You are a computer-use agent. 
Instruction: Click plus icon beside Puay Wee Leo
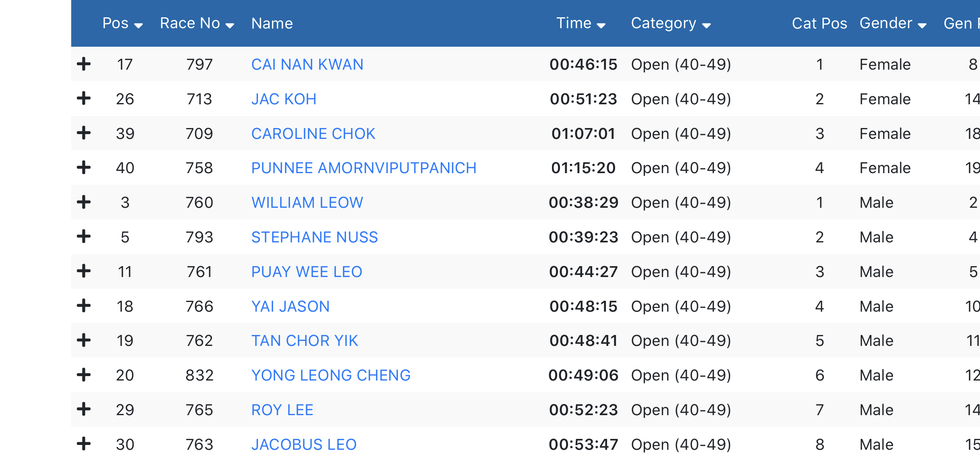(84, 271)
